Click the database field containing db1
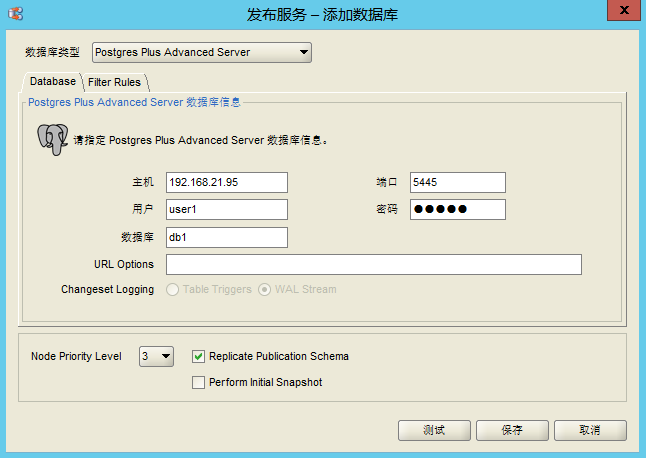 pos(227,237)
